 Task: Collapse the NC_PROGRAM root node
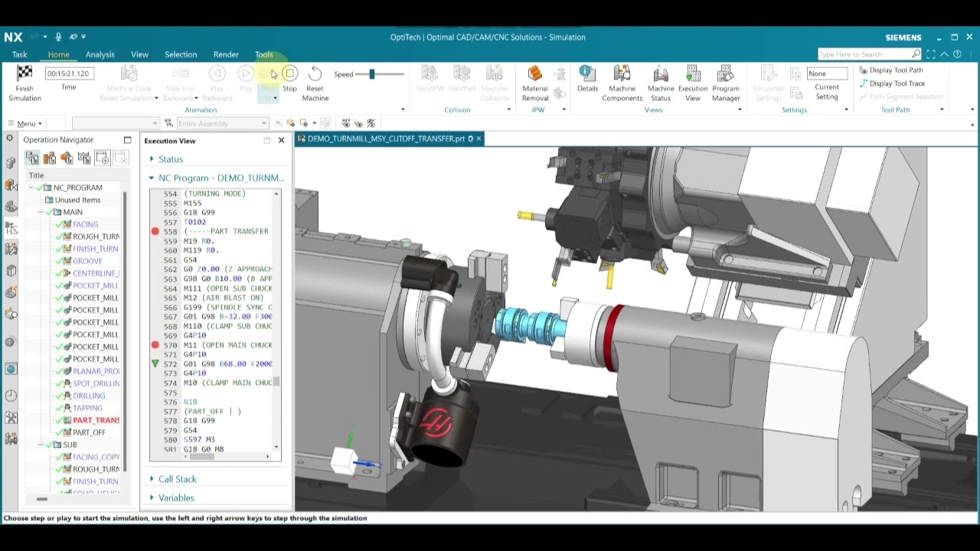click(31, 187)
